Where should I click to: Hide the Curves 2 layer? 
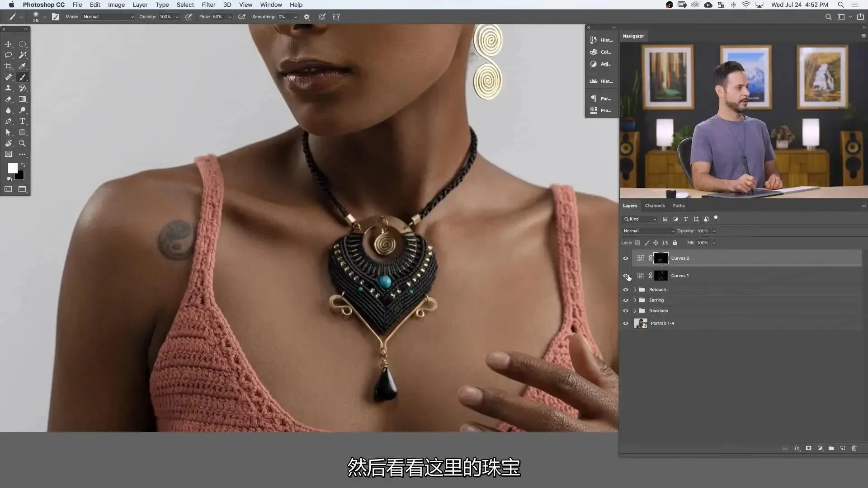coord(626,258)
